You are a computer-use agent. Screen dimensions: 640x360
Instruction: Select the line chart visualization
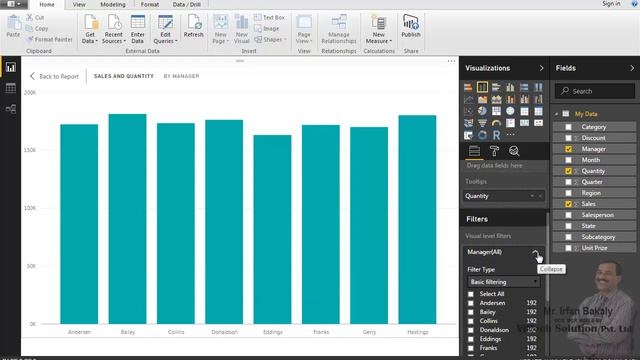point(468,99)
